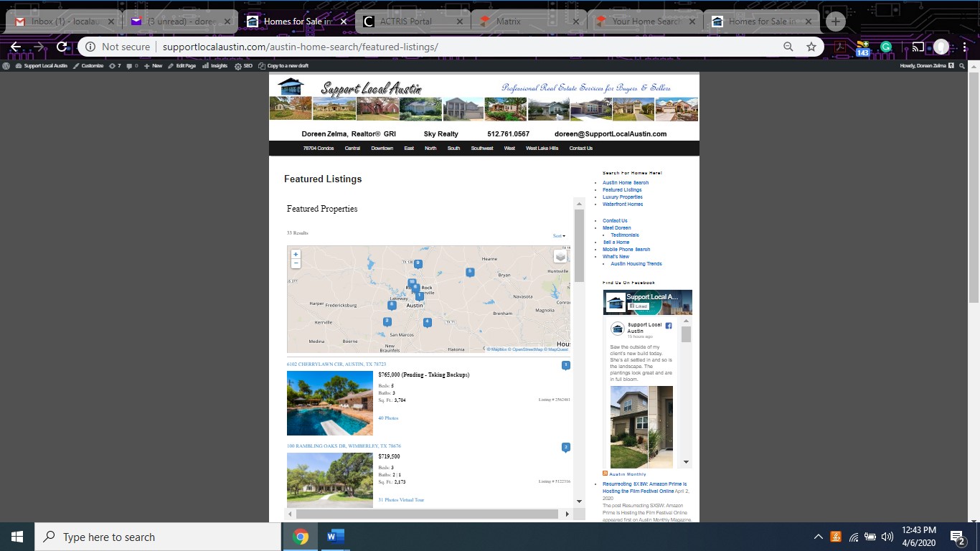The height and width of the screenshot is (551, 980).
Task: View 40 Photos for Cherrylawn listing
Action: click(388, 418)
